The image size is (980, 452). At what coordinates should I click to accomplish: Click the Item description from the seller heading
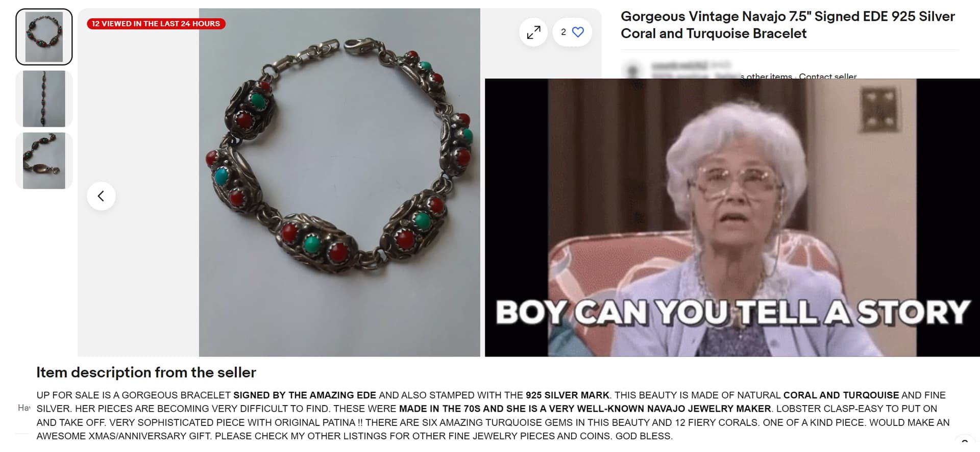tap(146, 372)
